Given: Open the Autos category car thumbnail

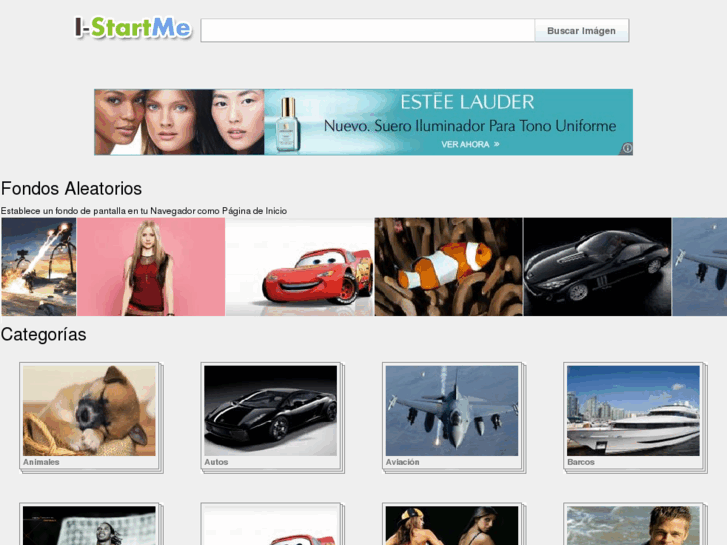Looking at the screenshot, I should [271, 410].
